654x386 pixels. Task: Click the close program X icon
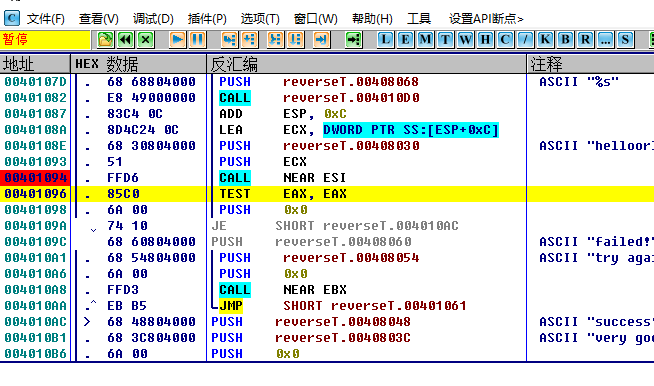tap(146, 40)
